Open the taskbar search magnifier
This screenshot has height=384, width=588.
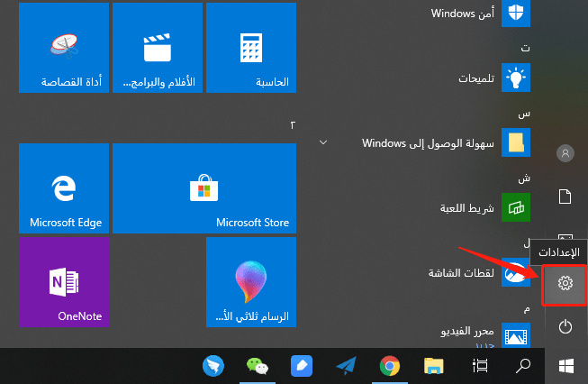(x=523, y=366)
